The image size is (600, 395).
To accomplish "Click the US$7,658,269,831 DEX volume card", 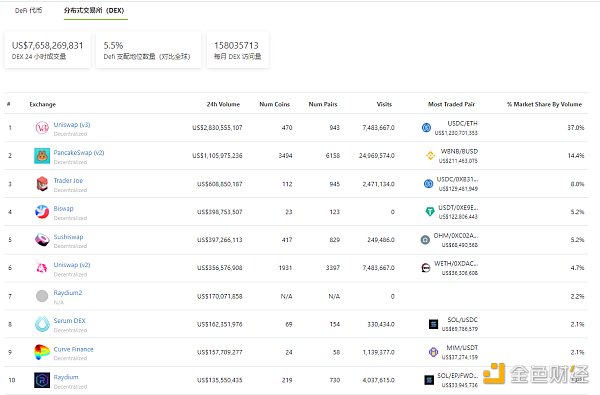I will click(47, 50).
